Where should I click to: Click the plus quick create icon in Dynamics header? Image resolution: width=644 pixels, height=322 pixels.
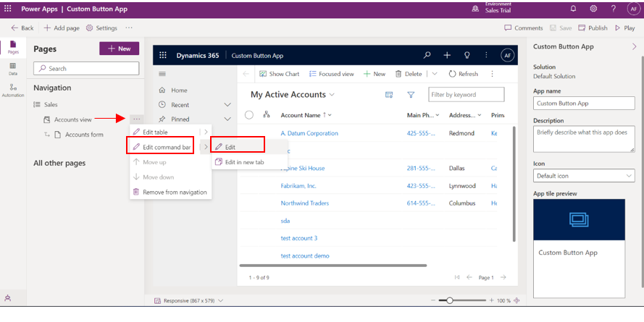pyautogui.click(x=447, y=55)
